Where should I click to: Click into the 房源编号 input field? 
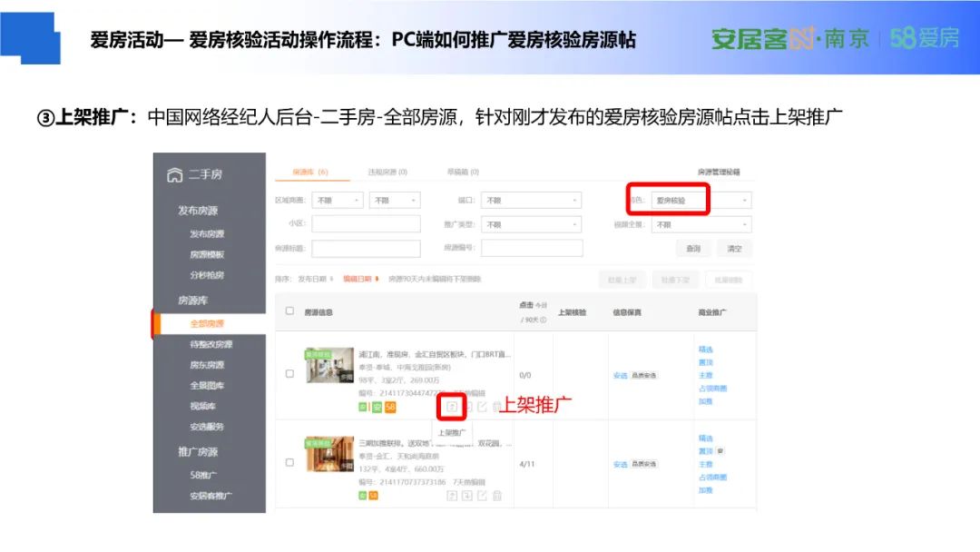[532, 248]
